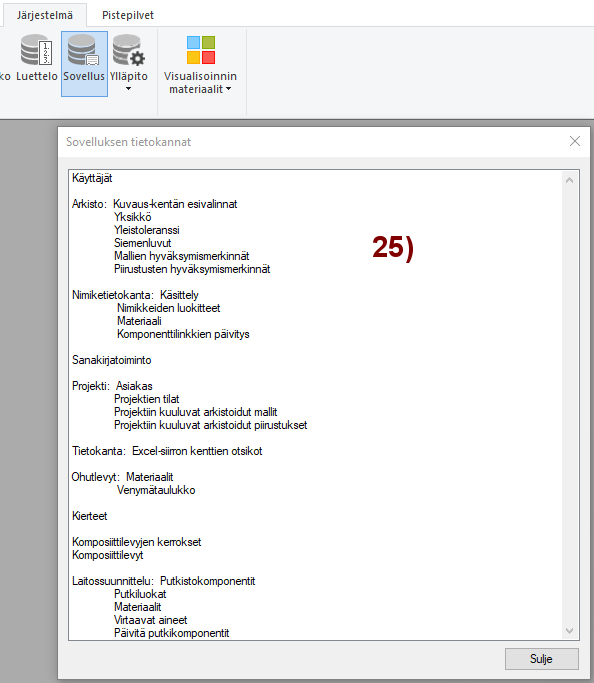Image resolution: width=594 pixels, height=683 pixels.
Task: Click the list scrollbar up arrow
Action: point(569,180)
